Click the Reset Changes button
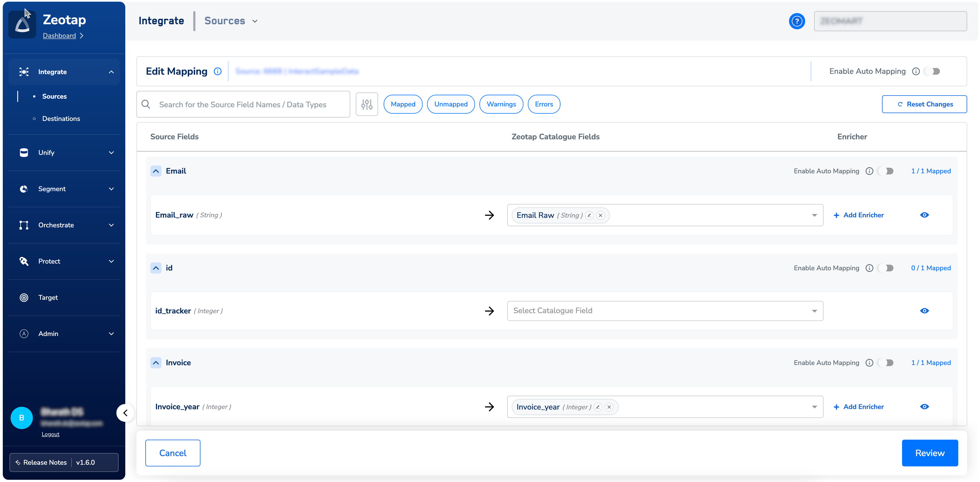Viewport: 980px width, 482px height. click(924, 104)
